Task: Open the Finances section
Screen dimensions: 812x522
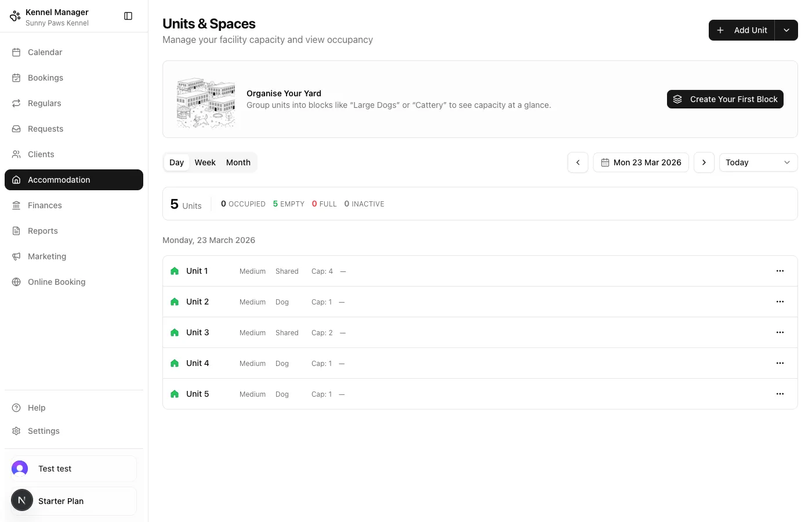Action: pos(45,205)
